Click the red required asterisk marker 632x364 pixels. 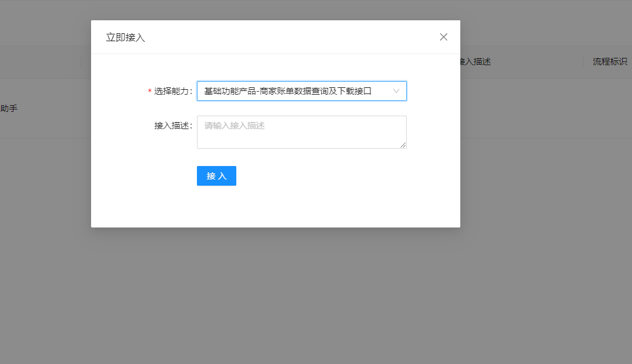pyautogui.click(x=150, y=92)
